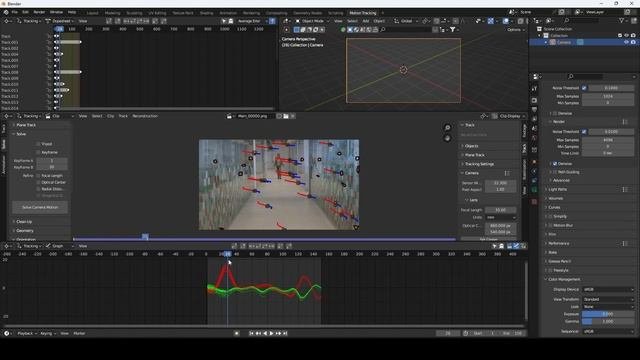The image size is (640, 360).
Task: Adjust the Exposure slider in Color Management
Action: pos(608,314)
